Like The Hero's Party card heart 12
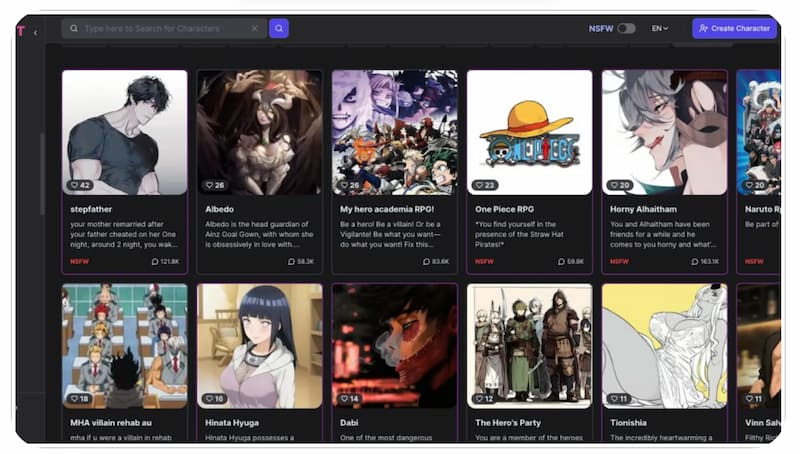Screen dimensions: 800x454 pos(485,399)
